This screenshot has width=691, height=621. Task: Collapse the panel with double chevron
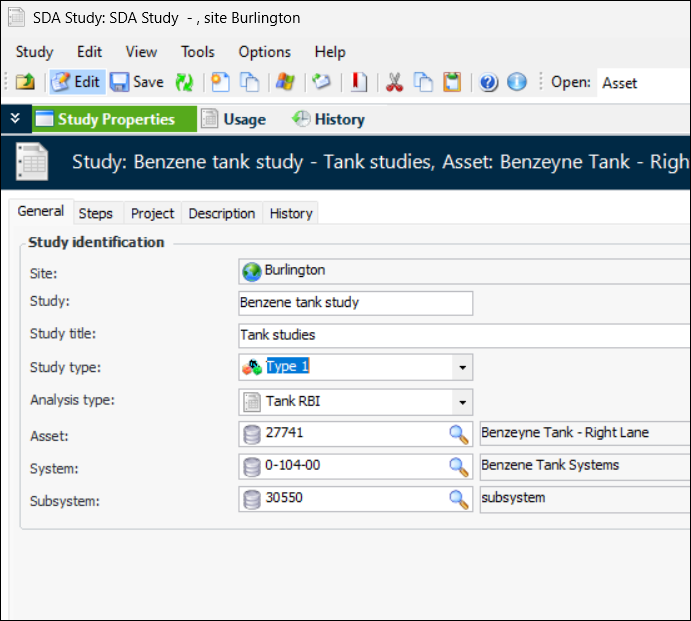[x=15, y=119]
